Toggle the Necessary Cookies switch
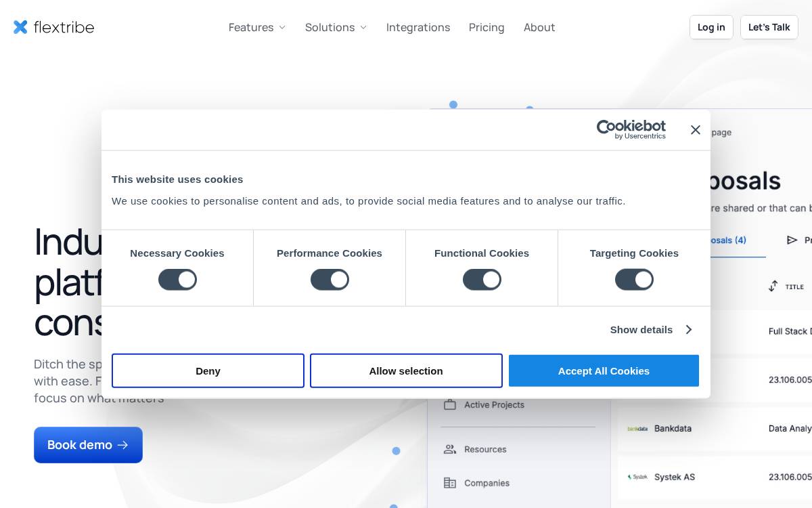This screenshot has height=508, width=812. point(177,280)
